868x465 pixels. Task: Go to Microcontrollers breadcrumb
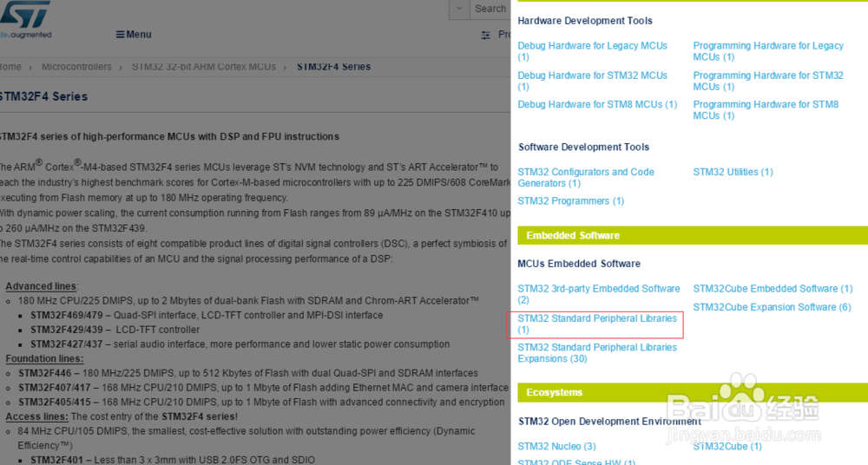(x=76, y=67)
